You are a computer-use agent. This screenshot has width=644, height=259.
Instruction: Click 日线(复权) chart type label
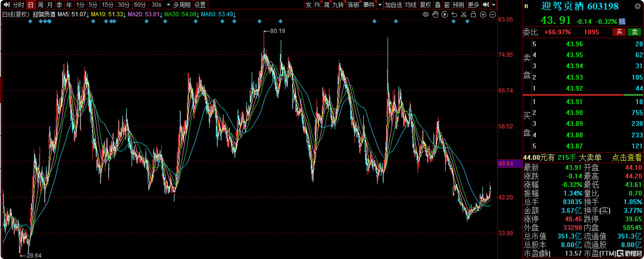coord(16,14)
